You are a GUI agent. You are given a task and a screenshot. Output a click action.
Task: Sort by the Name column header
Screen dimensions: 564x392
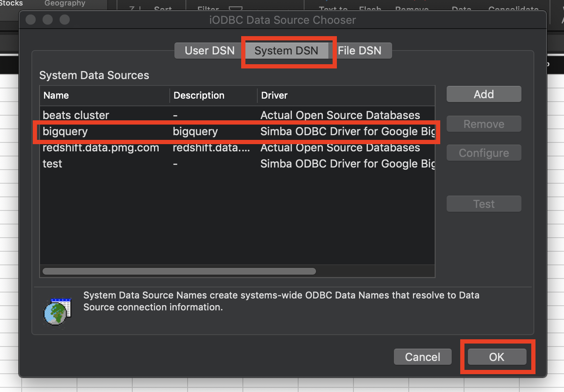coord(105,95)
